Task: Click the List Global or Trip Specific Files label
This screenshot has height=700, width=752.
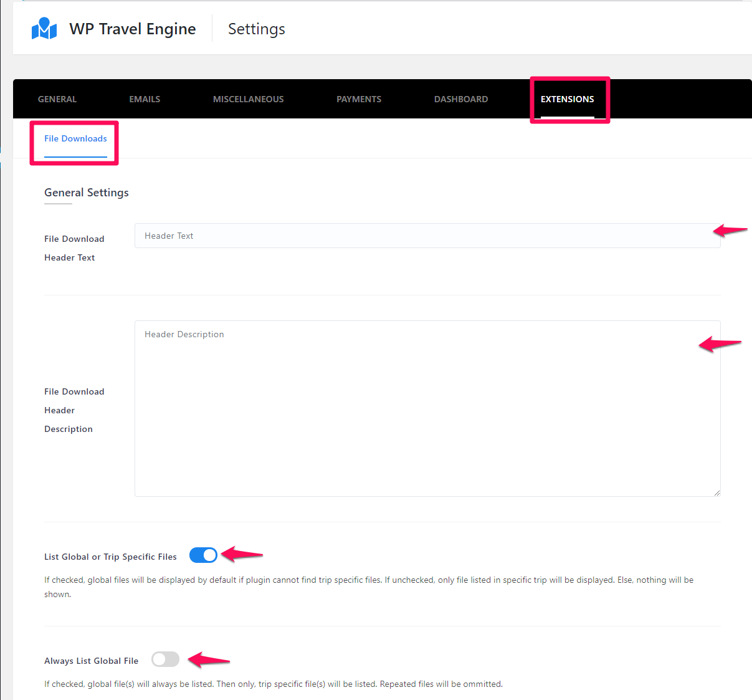Action: click(110, 557)
